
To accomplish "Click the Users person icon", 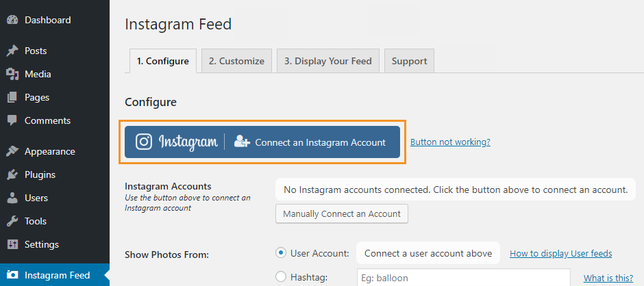I will (13, 198).
